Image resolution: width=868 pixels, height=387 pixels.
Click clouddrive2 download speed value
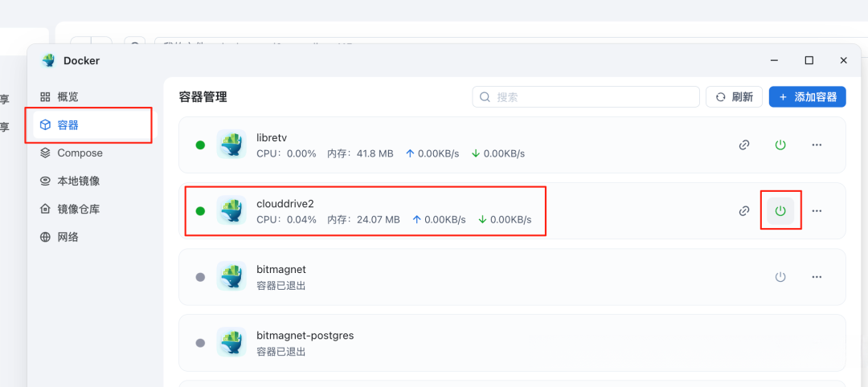[505, 219]
